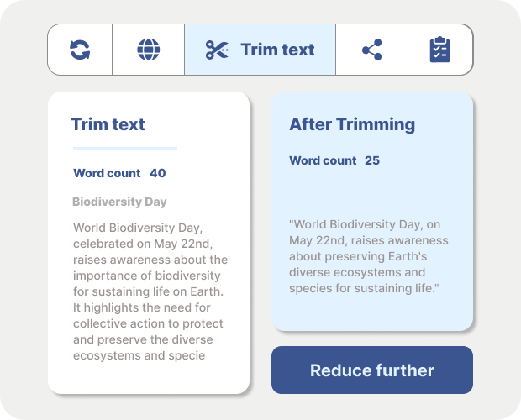Click the word count value 40
521x420 pixels.
coord(158,173)
